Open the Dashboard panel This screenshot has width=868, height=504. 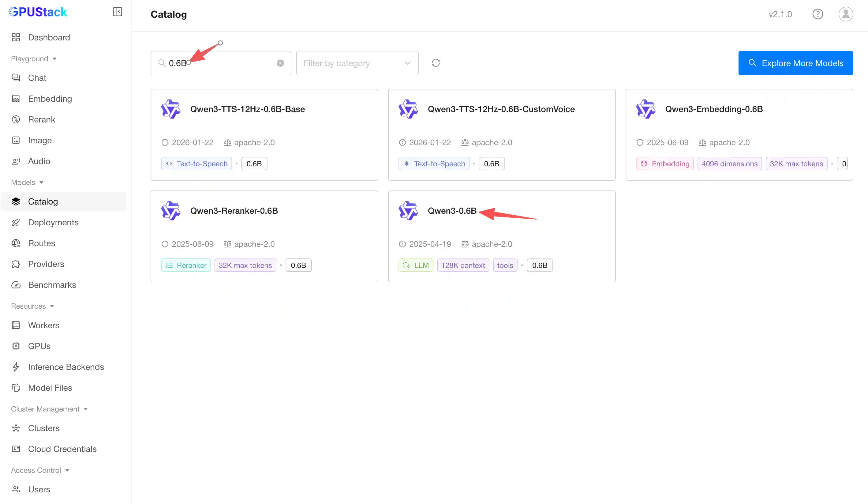[49, 37]
